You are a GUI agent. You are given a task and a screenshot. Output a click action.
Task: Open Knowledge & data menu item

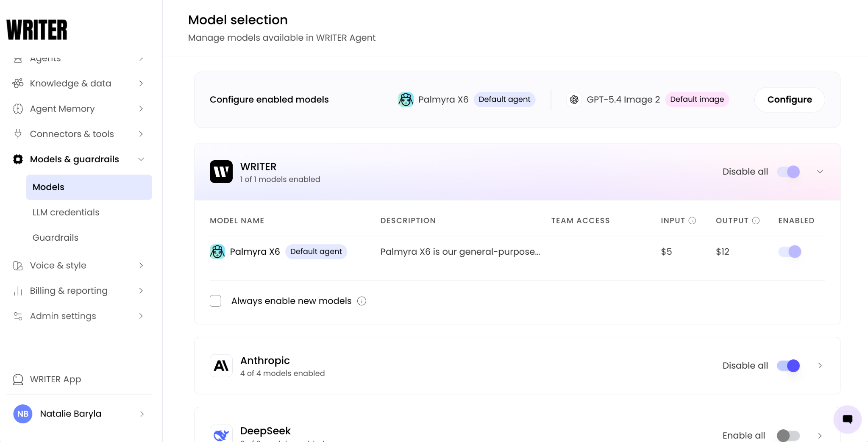[79, 83]
